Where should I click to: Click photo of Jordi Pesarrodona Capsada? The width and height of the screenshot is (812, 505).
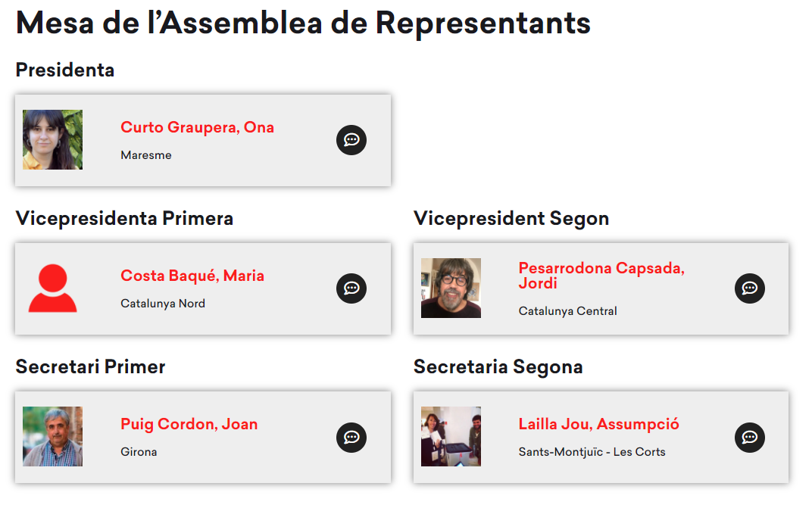click(x=451, y=288)
